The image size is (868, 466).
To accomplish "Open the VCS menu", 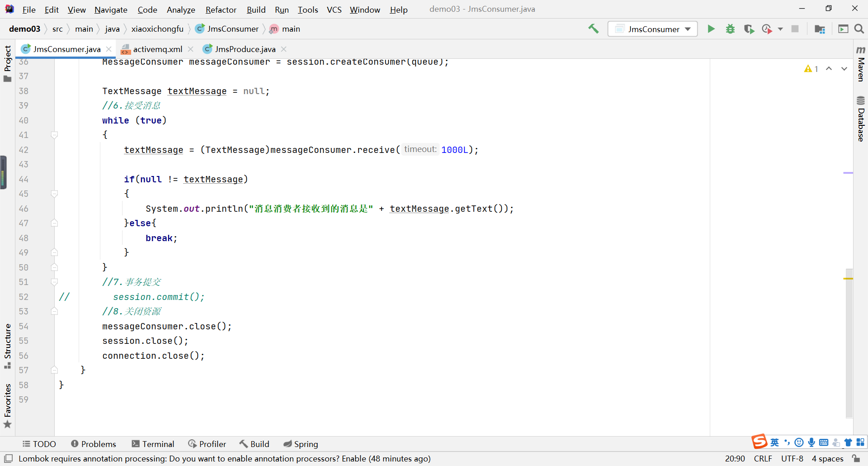I will point(334,10).
